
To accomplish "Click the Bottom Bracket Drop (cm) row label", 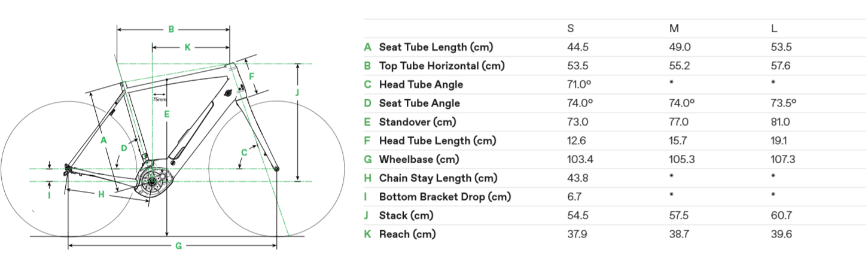I will [x=445, y=197].
